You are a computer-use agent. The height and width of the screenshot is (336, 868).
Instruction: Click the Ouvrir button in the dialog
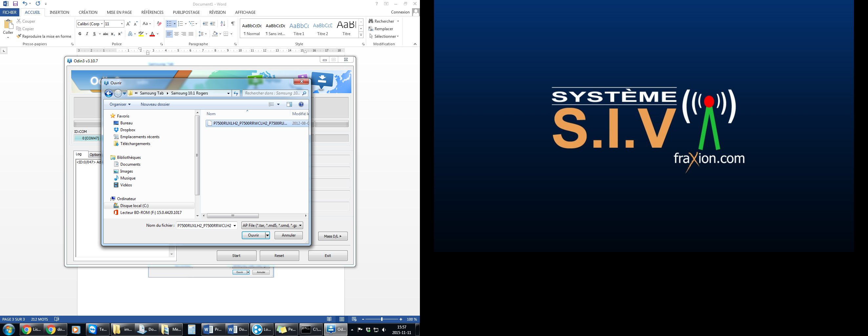tap(253, 235)
